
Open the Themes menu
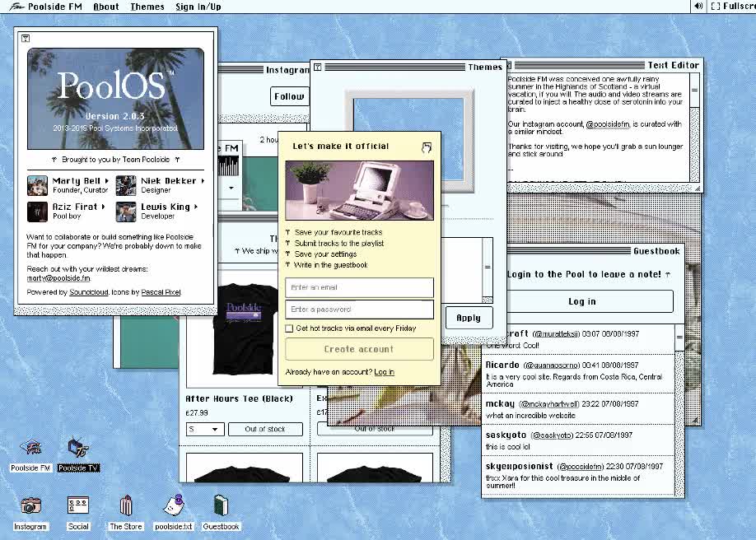(147, 7)
